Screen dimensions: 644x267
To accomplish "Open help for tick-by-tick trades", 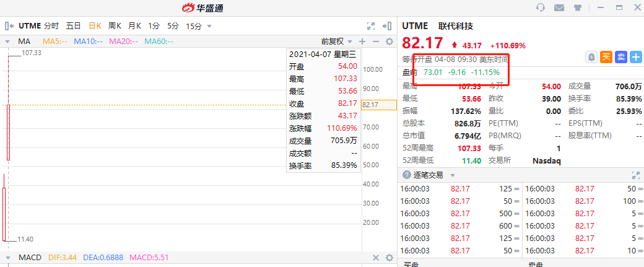I will coord(407,175).
